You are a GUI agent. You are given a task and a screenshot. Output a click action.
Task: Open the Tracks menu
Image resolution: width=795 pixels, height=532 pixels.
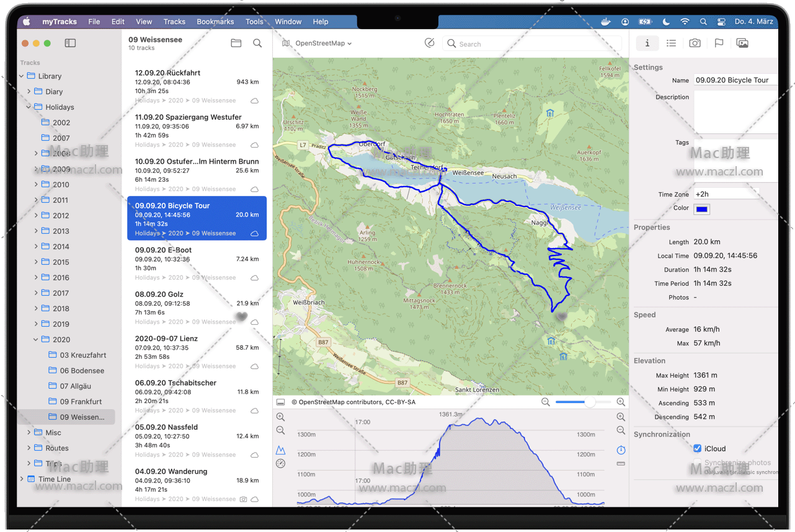coord(174,22)
